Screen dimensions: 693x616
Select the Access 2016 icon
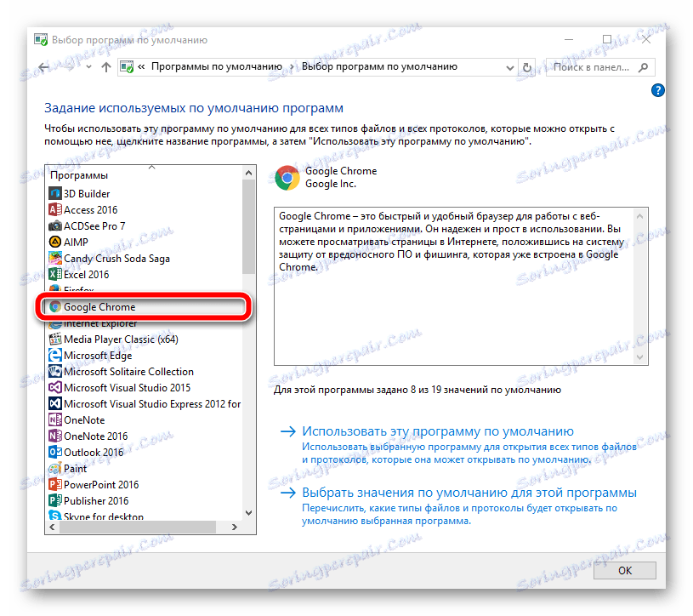point(54,209)
